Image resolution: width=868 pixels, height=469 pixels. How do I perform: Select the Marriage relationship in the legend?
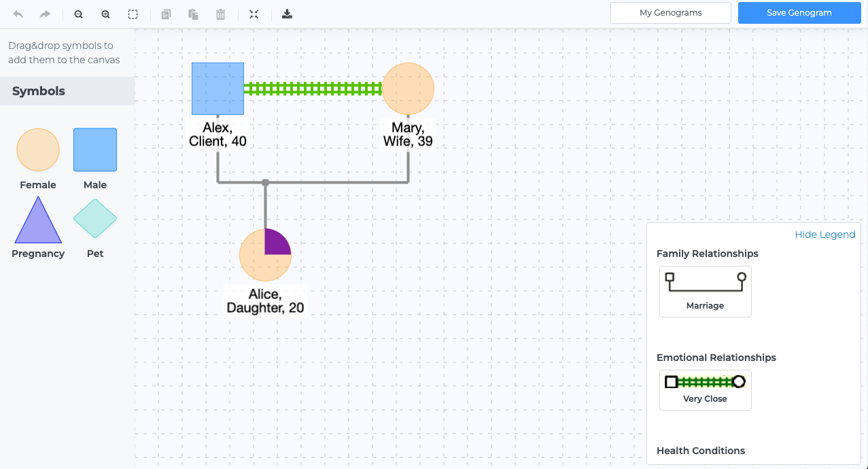pyautogui.click(x=705, y=291)
